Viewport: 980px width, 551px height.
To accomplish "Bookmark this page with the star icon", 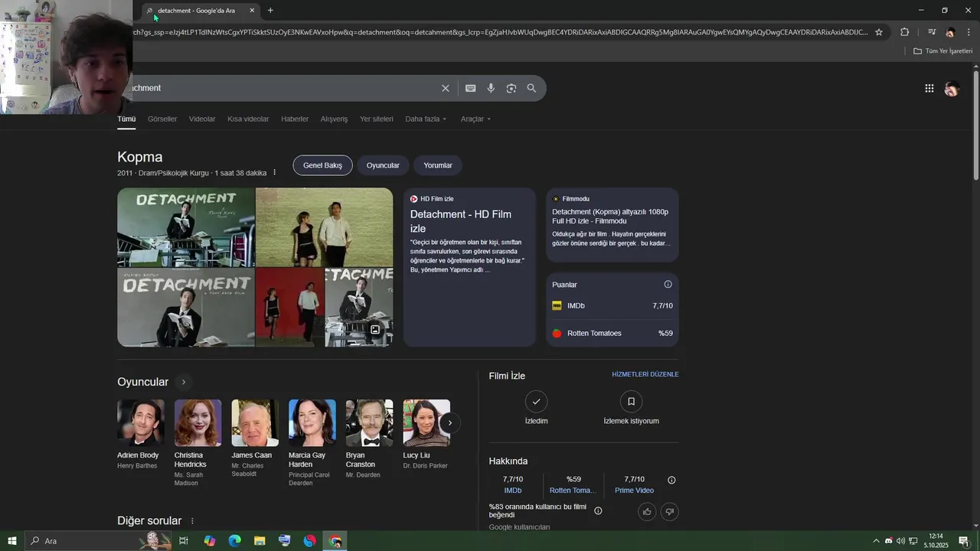I will (879, 32).
